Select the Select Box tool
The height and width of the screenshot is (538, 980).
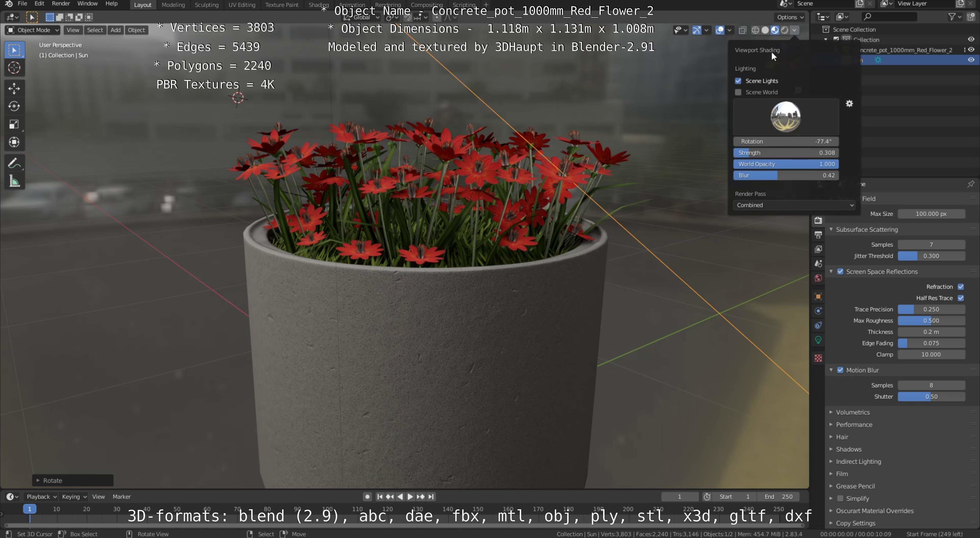coord(14,50)
